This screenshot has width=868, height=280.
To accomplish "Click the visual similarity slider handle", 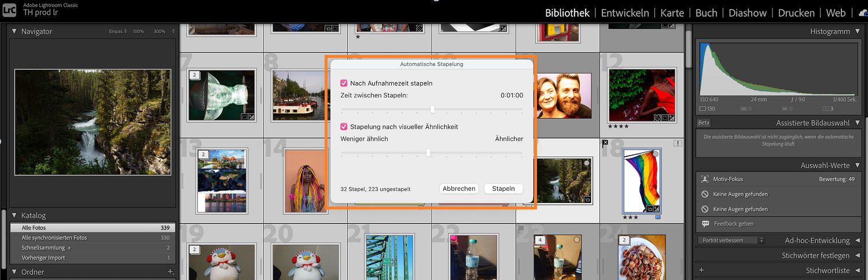I will pyautogui.click(x=428, y=153).
